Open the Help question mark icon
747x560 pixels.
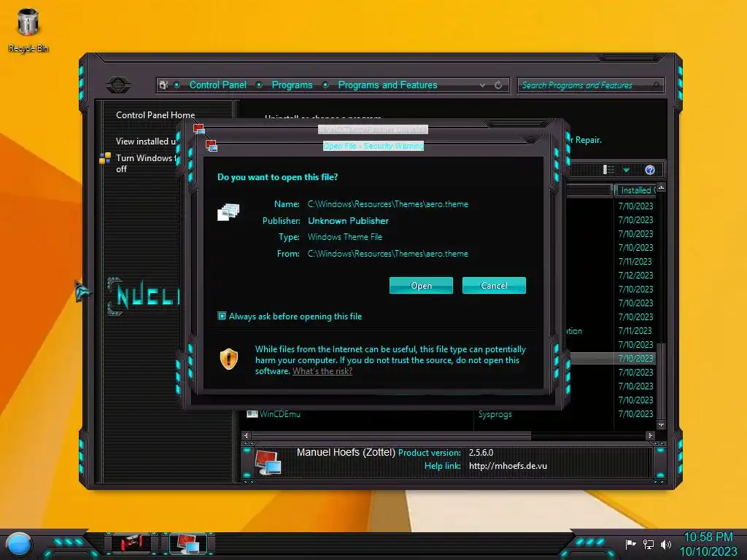(650, 170)
